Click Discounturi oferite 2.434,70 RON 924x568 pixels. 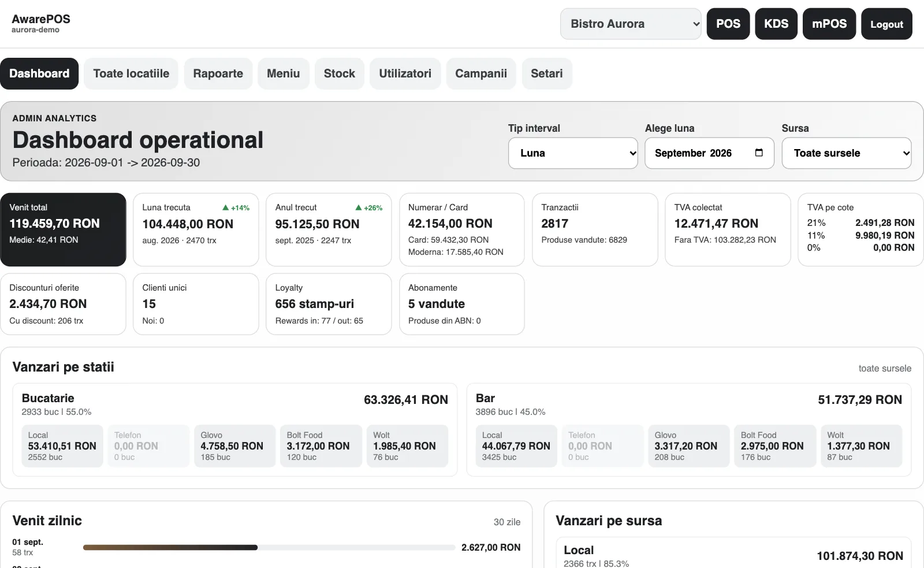click(x=48, y=304)
